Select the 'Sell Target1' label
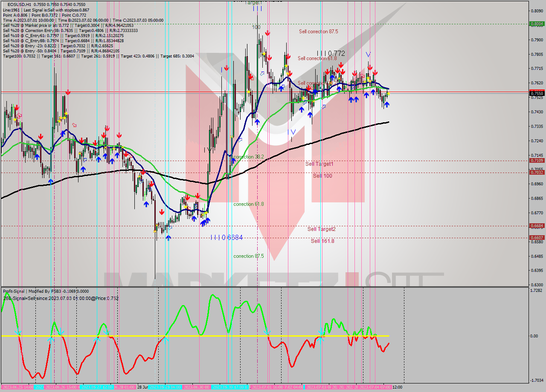Image resolution: width=546 pixels, height=392 pixels. pos(319,164)
